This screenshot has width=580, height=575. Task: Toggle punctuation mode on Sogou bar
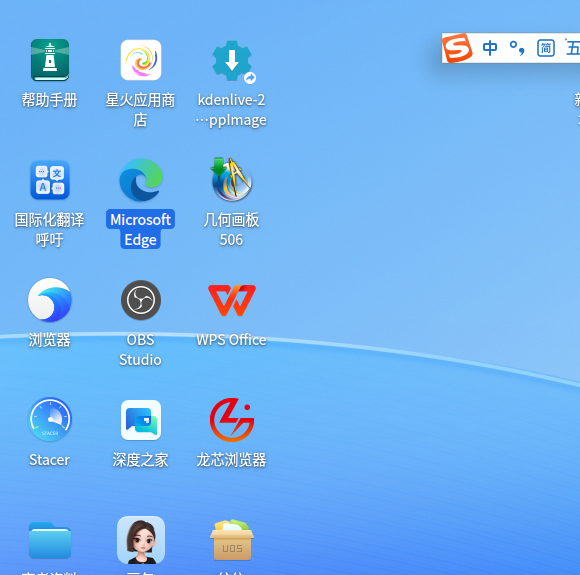[517, 48]
